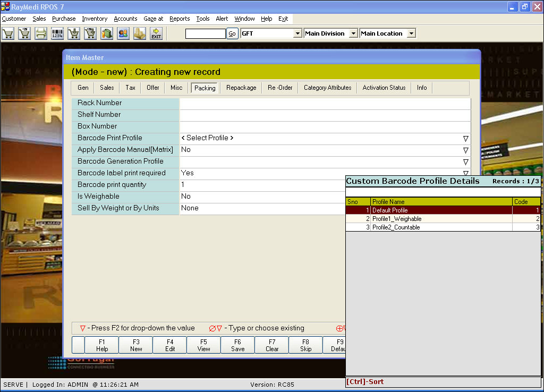
Task: Switch to the Repackage tab
Action: coord(241,88)
